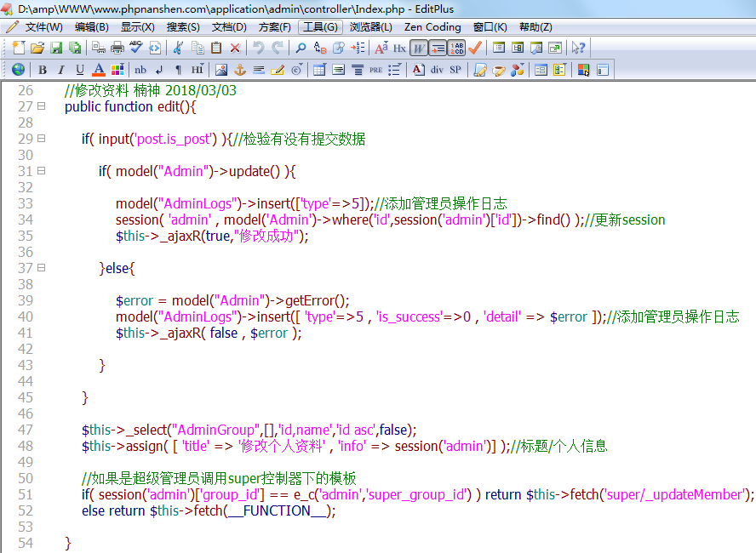Image resolution: width=756 pixels, height=553 pixels.
Task: Collapse the if block at line 31
Action: point(42,170)
